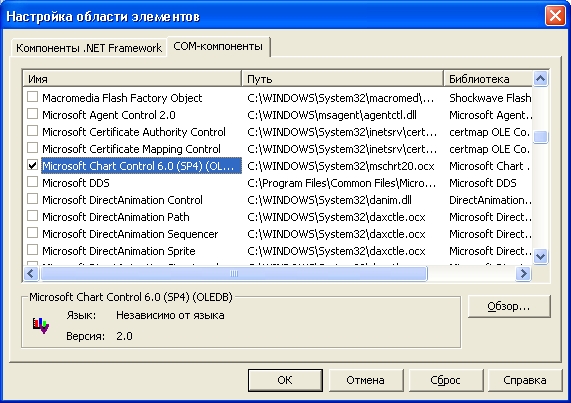This screenshot has height=403, width=571.
Task: Select the Microsoft DirectAnimation Sprite row name
Action: 119,251
